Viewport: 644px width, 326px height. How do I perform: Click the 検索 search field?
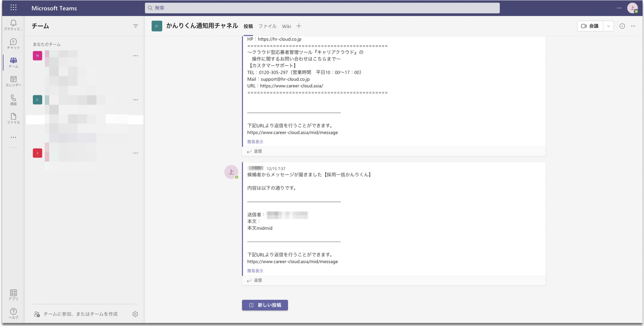click(322, 8)
